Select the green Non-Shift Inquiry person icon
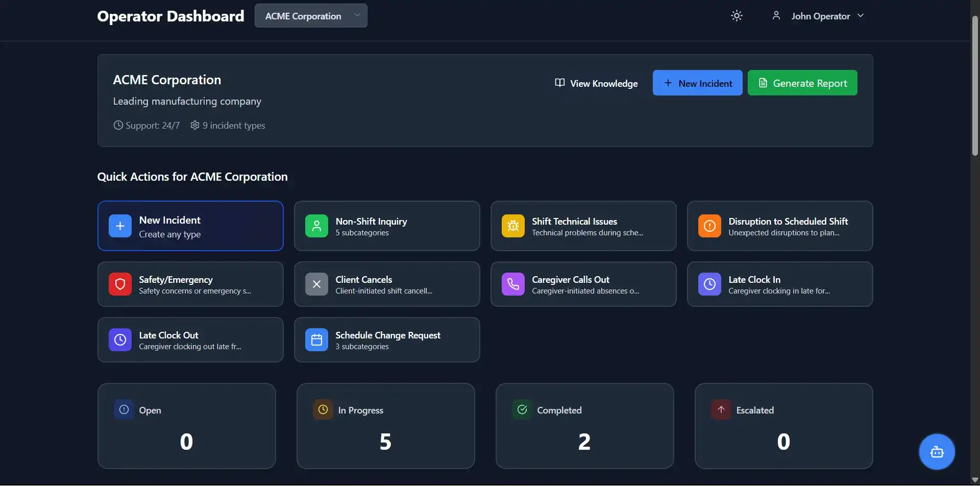This screenshot has width=980, height=486. [316, 226]
